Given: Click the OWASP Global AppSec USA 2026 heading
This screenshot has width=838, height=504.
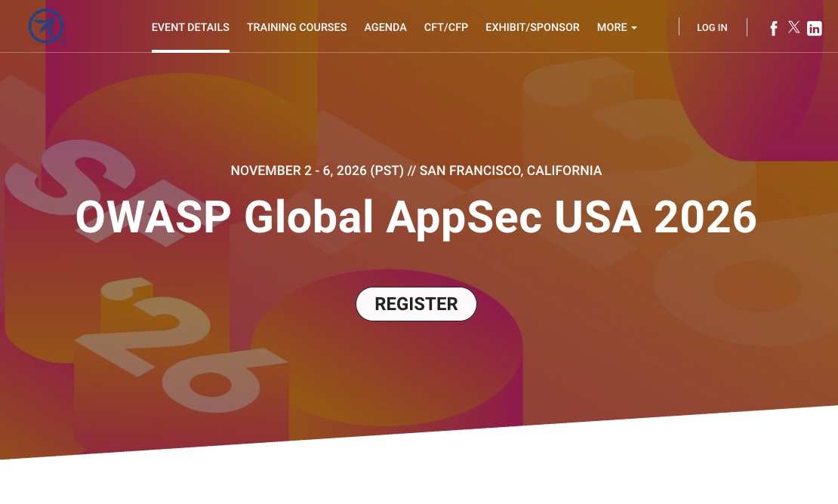Looking at the screenshot, I should 416,217.
